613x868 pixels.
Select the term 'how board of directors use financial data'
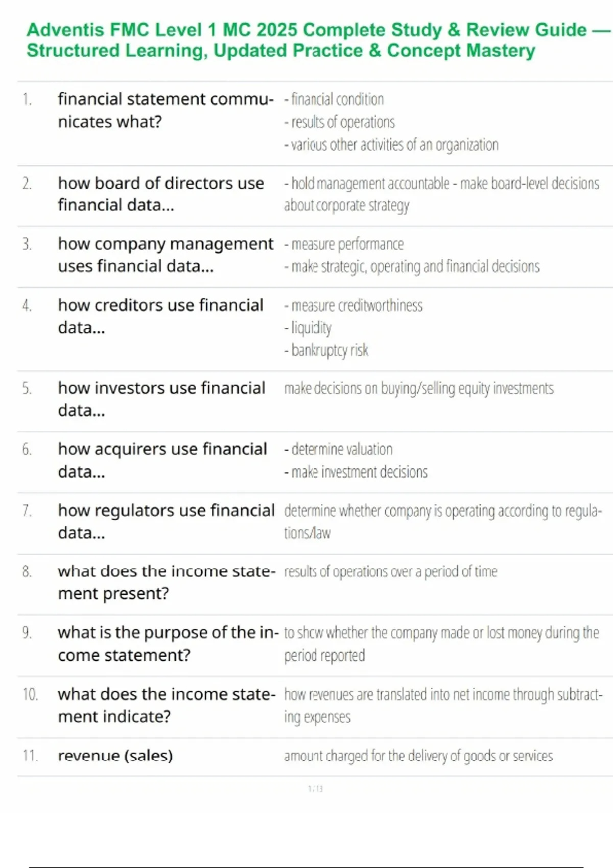point(161,194)
